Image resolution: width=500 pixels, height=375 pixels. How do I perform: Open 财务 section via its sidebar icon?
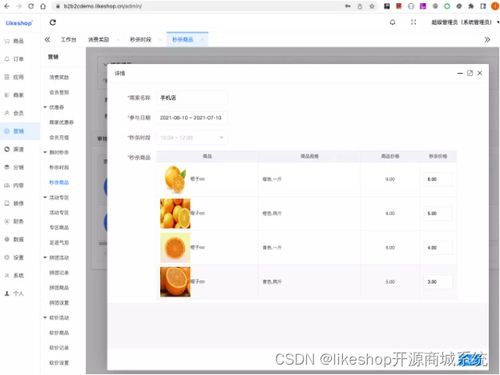click(7, 221)
